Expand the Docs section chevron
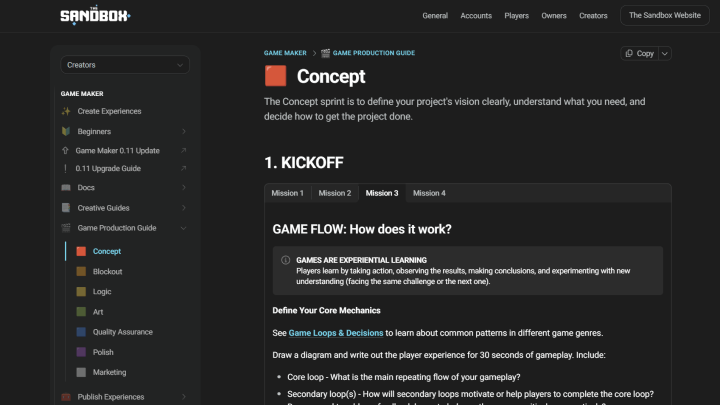 [x=184, y=187]
